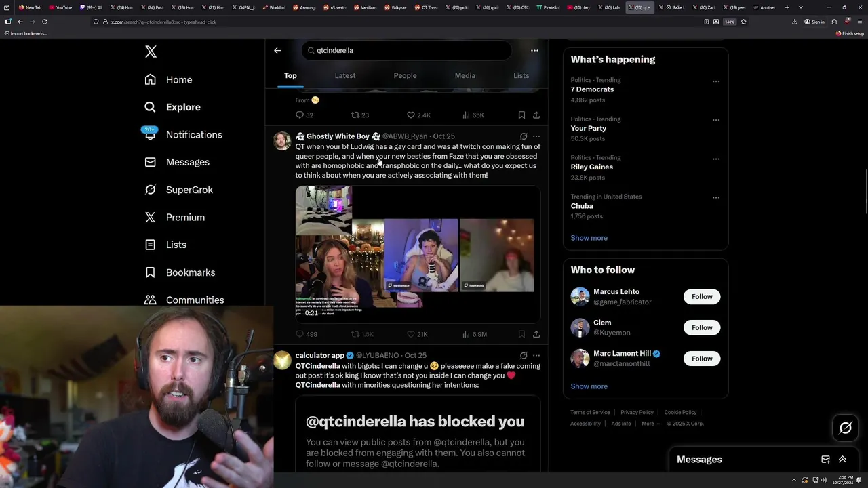868x488 pixels.
Task: Reply to the post with 32 replies
Action: [x=304, y=115]
